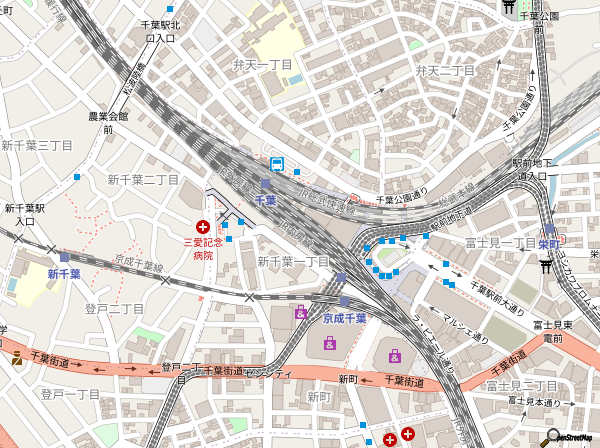Click the 新千葉 station square marker
The height and width of the screenshot is (448, 600).
tap(65, 258)
